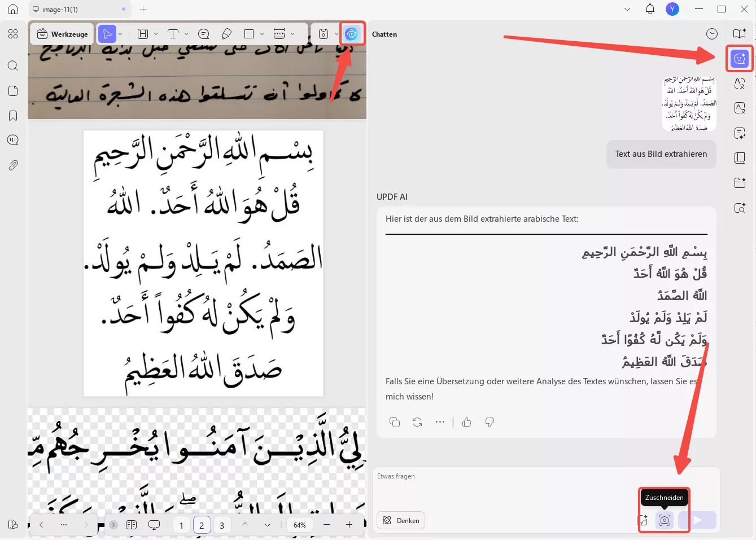The height and width of the screenshot is (540, 756).
Task: Select the stamp tool
Action: 324,33
